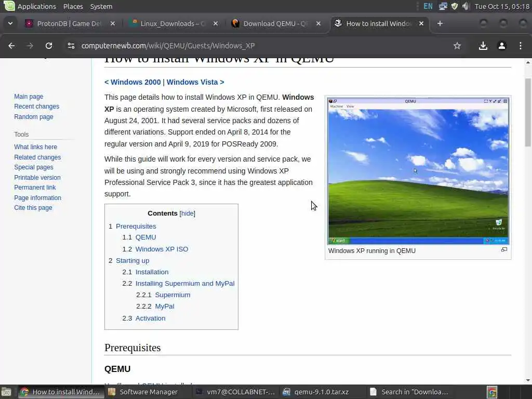Screen dimensions: 532x399
Task: Open Page information link
Action: tap(37, 198)
